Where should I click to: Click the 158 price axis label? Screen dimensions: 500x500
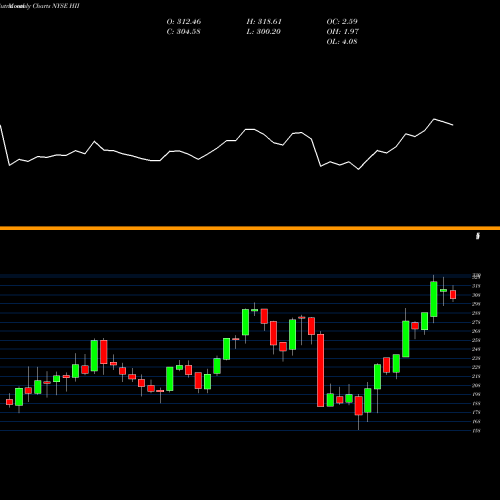click(476, 431)
